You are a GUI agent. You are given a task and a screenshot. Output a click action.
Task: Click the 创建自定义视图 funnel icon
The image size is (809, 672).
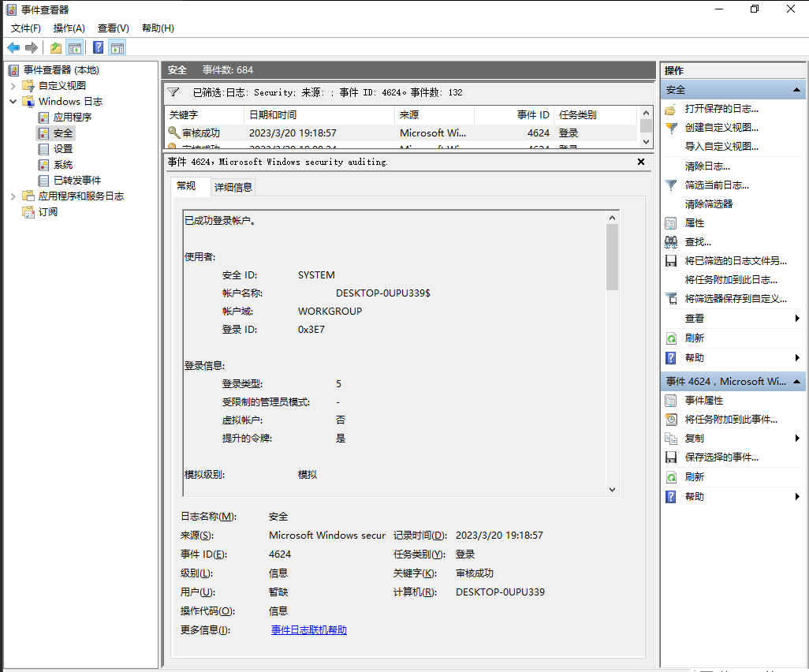coord(671,128)
